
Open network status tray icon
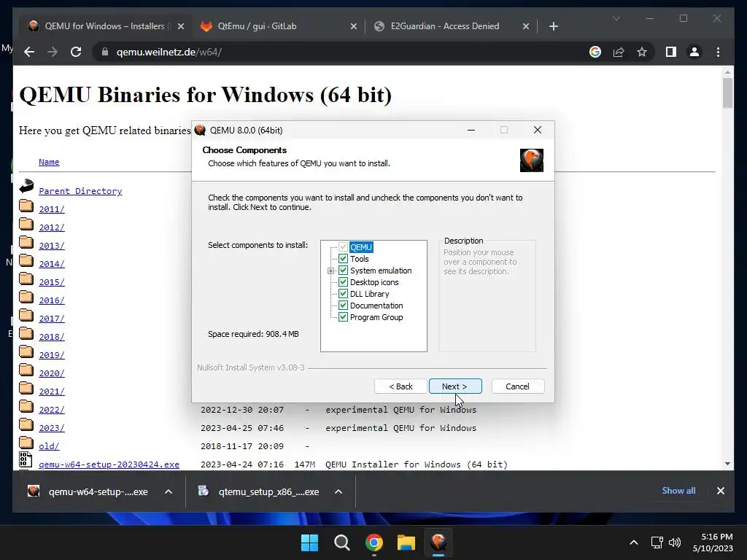[x=657, y=542]
